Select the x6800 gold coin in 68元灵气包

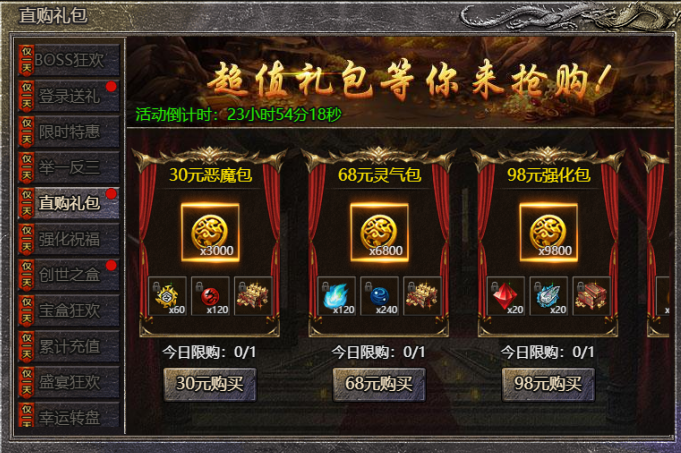pyautogui.click(x=379, y=233)
